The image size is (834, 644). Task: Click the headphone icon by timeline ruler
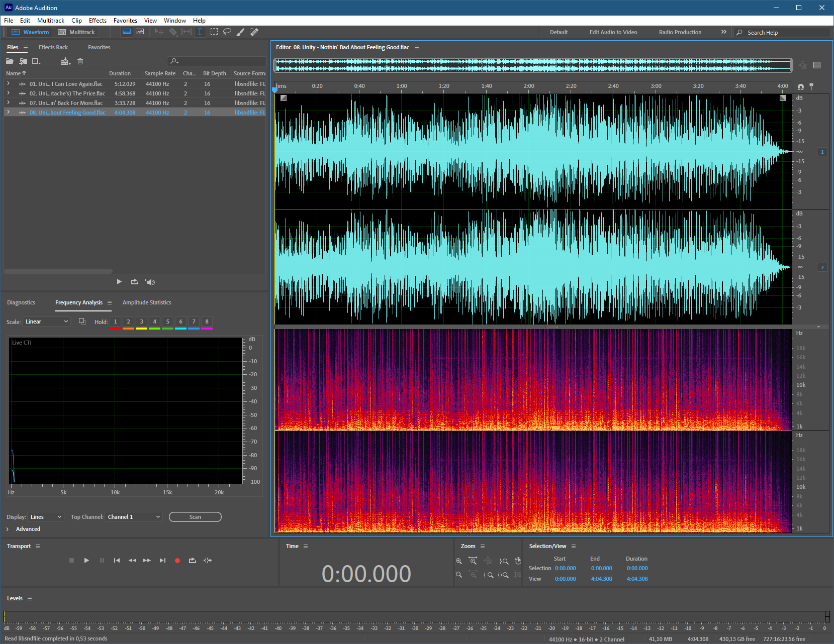tap(801, 87)
